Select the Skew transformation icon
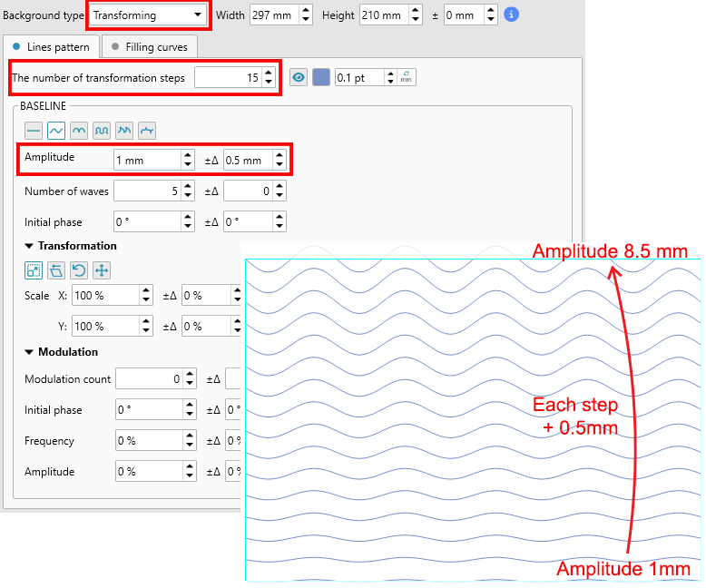The width and height of the screenshot is (706, 588). [55, 269]
